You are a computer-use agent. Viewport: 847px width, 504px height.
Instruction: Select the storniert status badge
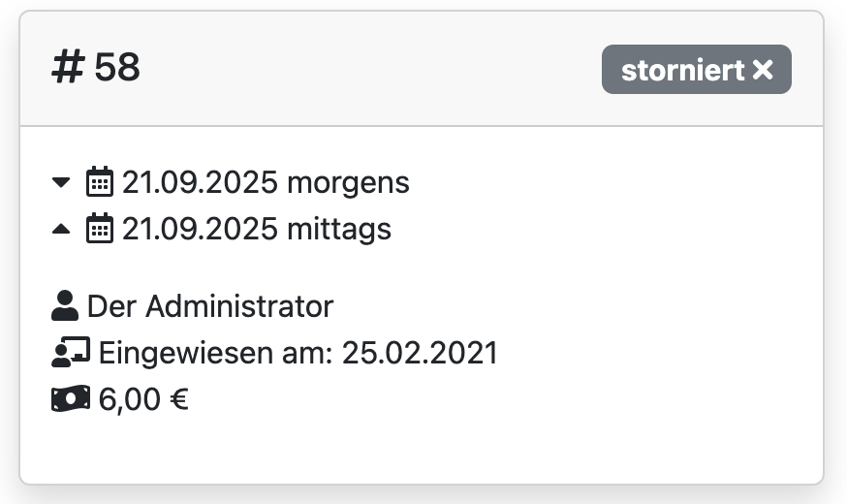[x=696, y=70]
